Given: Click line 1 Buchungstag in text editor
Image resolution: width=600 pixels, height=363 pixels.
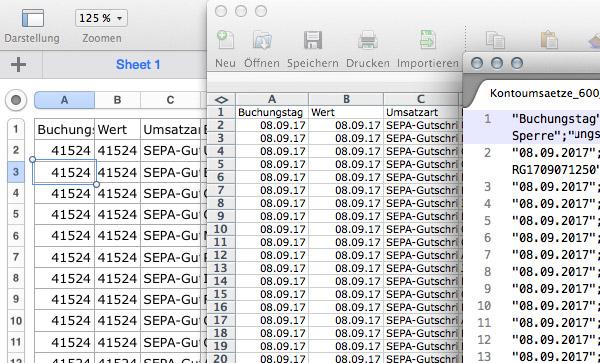Looking at the screenshot, I should (x=556, y=119).
